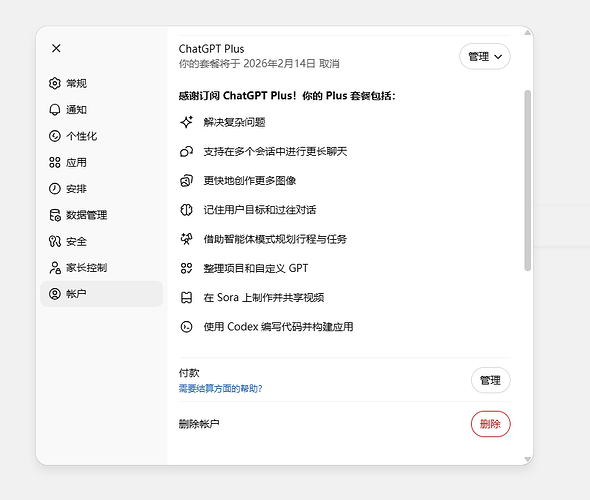The image size is (590, 500).
Task: Click the text 支持在多个会话中进行更长聊天
Action: pos(275,151)
